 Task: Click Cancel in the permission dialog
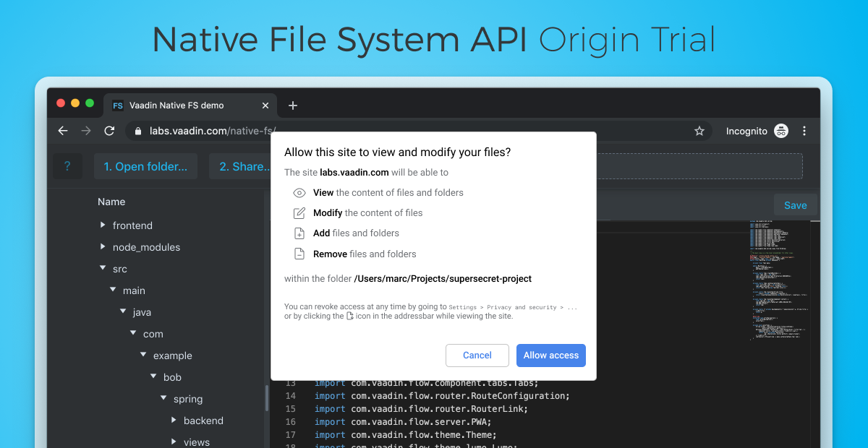477,356
